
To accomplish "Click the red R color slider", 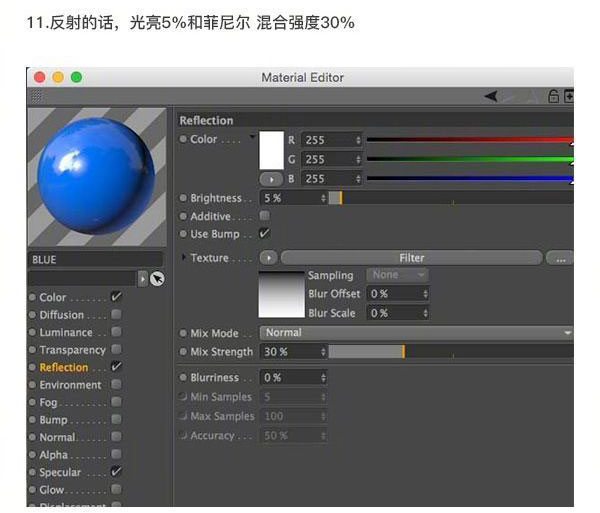I will point(470,140).
